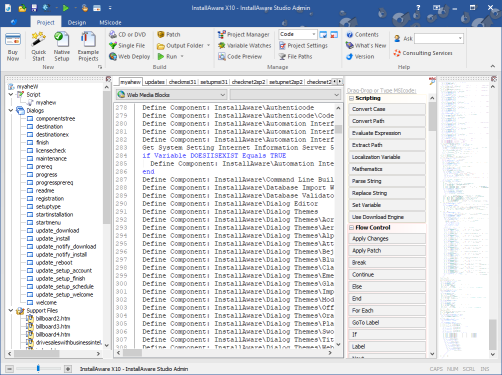Run the setup project
The height and width of the screenshot is (375, 502).
pos(167,56)
